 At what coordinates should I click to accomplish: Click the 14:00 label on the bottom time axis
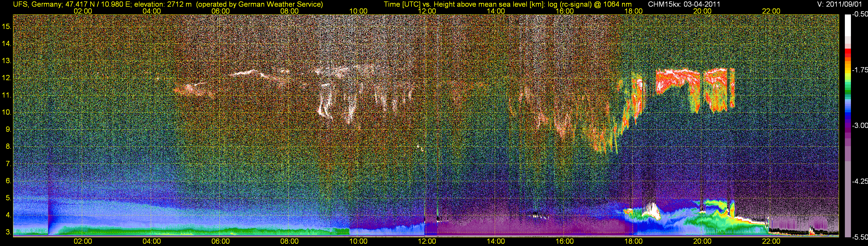[496, 241]
